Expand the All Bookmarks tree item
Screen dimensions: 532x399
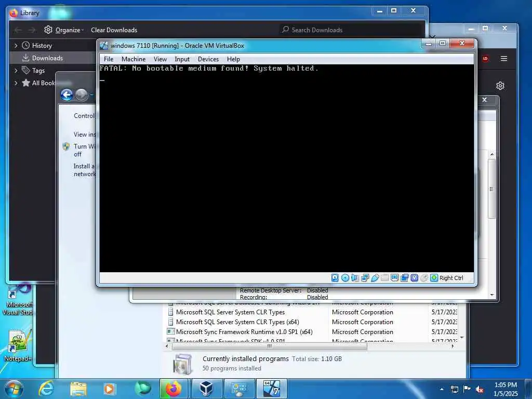pos(16,83)
